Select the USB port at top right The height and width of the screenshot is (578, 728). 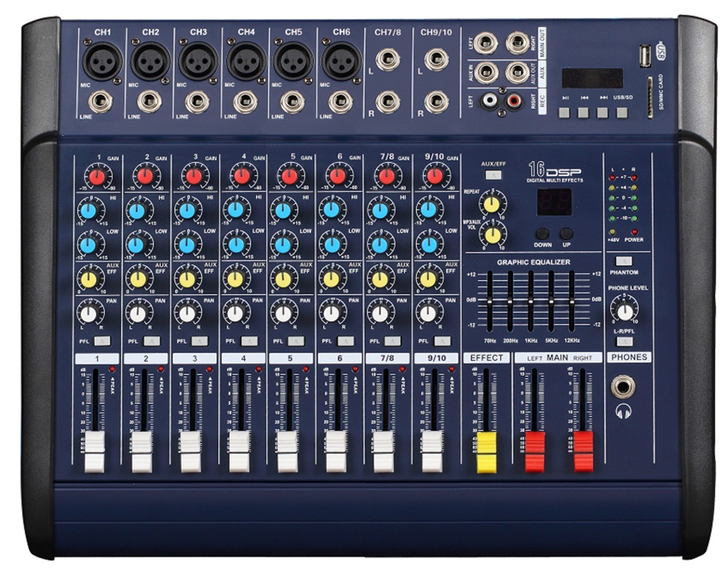pyautogui.click(x=643, y=57)
